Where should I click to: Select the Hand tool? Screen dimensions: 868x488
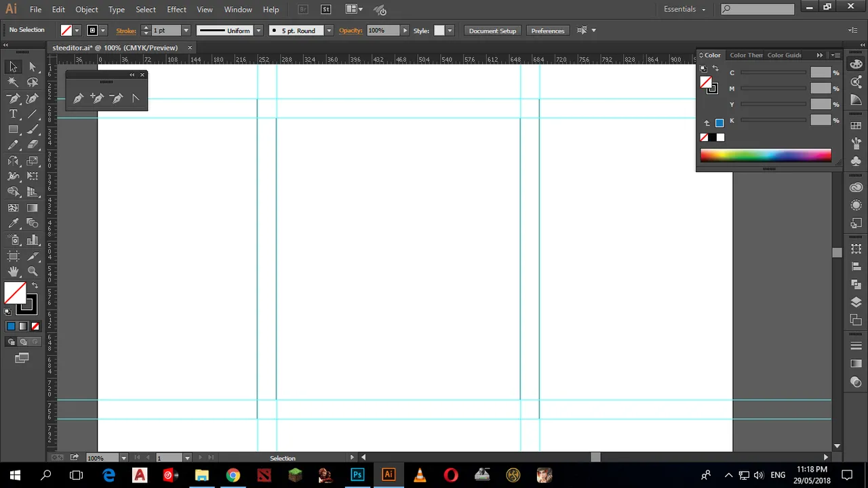tap(13, 272)
